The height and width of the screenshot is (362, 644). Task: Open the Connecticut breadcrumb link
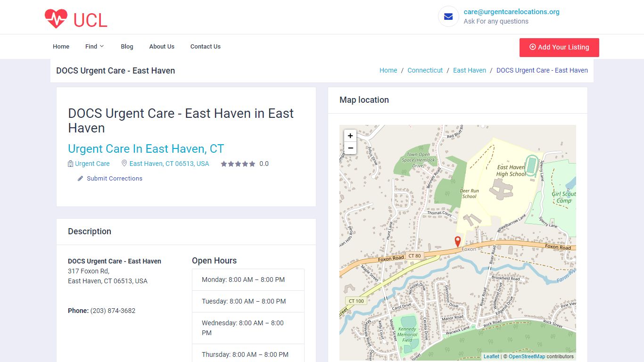click(425, 70)
